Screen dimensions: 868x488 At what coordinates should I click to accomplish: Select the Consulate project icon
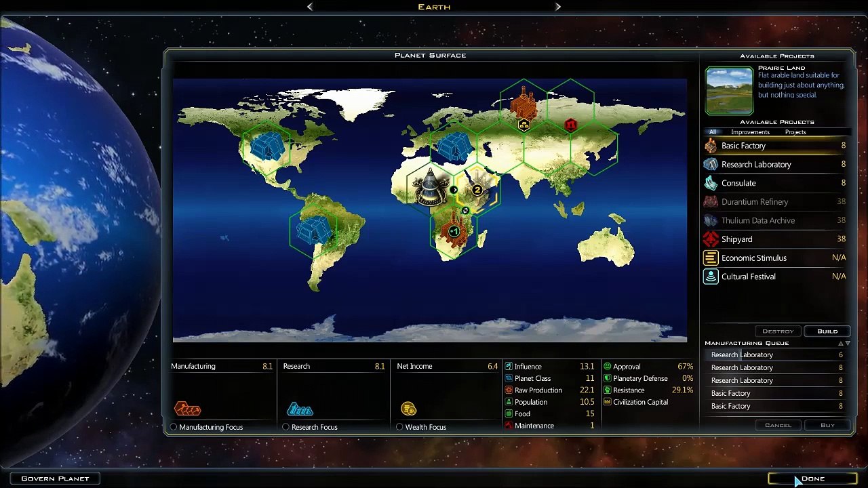coord(711,183)
